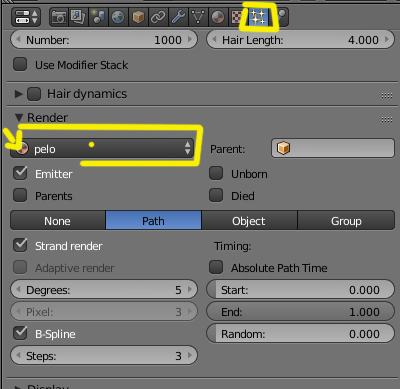400x389 pixels.
Task: Decrease the Number value arrow
Action: coord(18,40)
